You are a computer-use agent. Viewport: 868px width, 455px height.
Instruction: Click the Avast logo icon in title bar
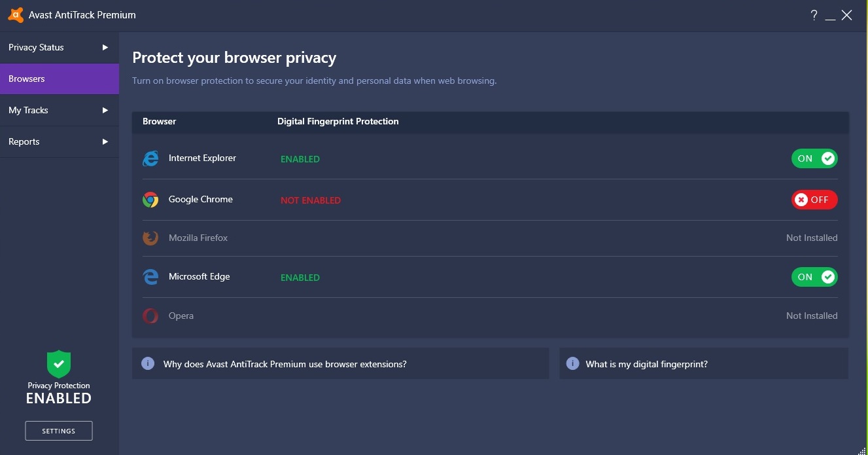(x=16, y=15)
